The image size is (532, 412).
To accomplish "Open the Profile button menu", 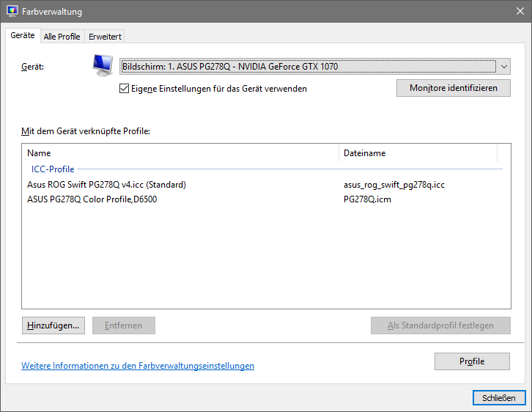I will point(472,361).
